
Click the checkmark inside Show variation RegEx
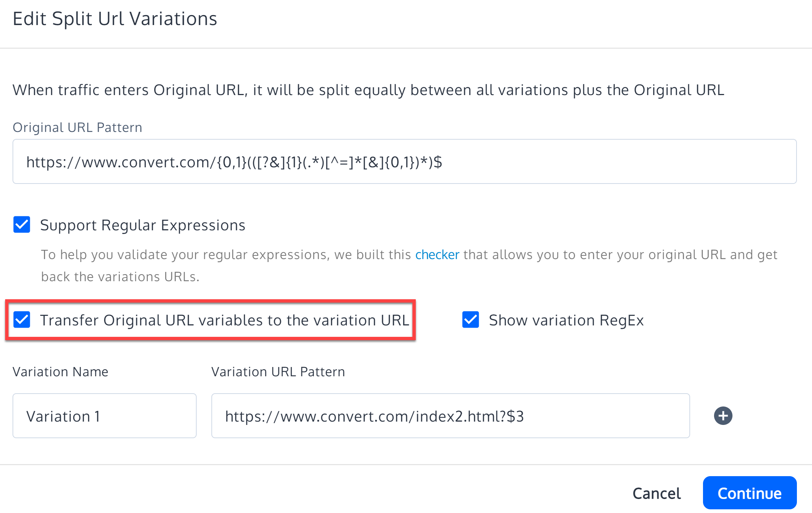pos(470,320)
